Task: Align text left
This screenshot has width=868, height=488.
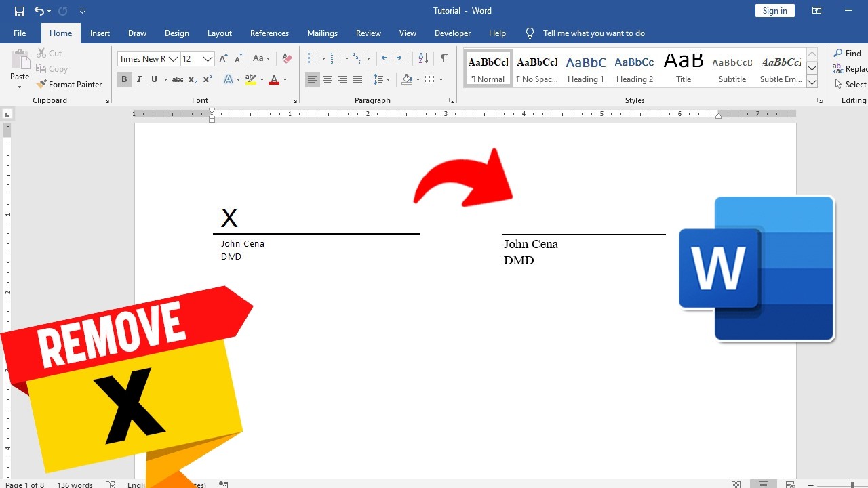Action: click(312, 79)
